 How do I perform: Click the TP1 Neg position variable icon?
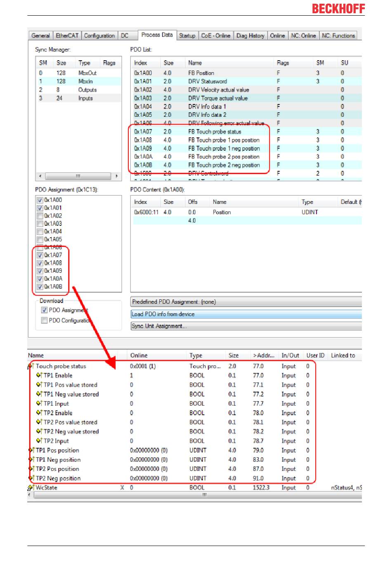pyautogui.click(x=31, y=459)
